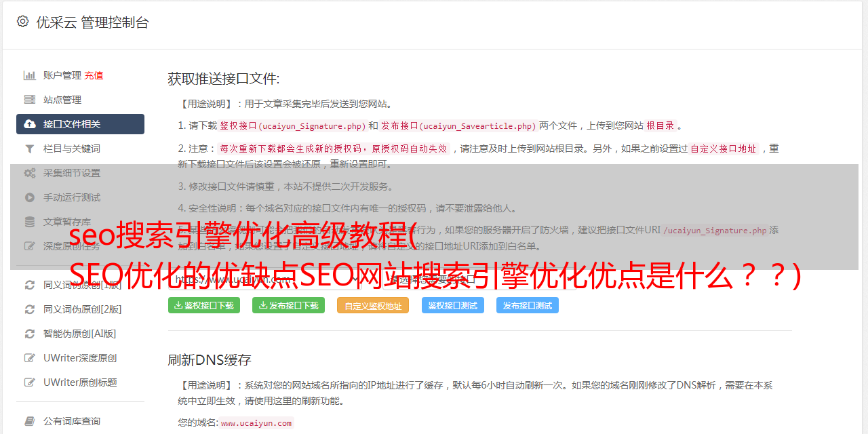Click the /ucaiyun_Signature.php URI text

715,231
